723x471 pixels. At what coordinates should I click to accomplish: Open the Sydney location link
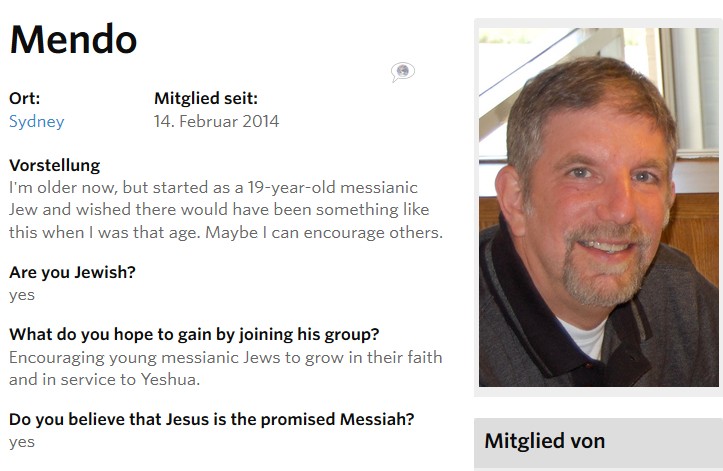click(36, 121)
